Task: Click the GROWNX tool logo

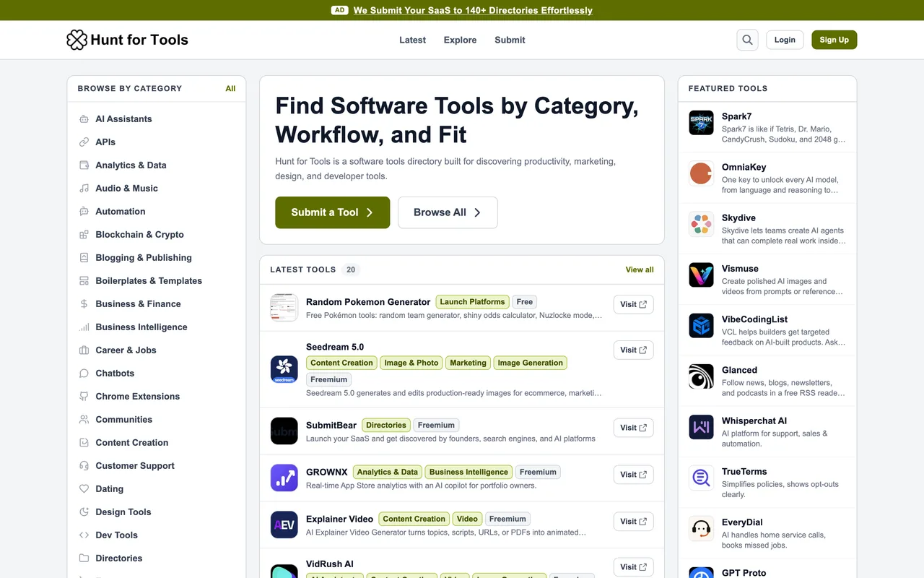Action: pyautogui.click(x=284, y=478)
